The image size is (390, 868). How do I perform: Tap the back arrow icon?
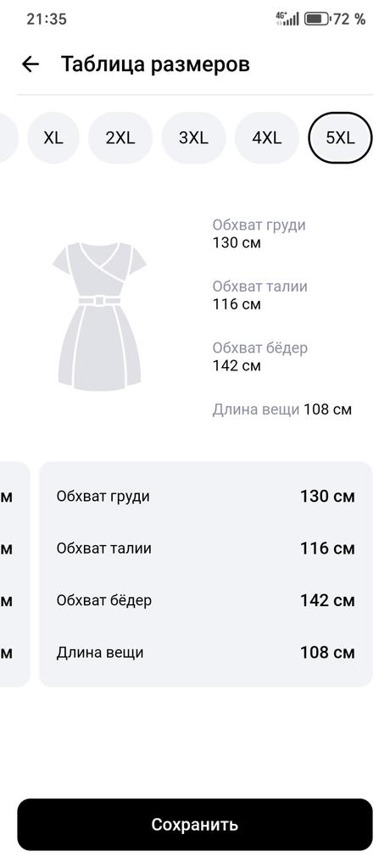point(31,64)
